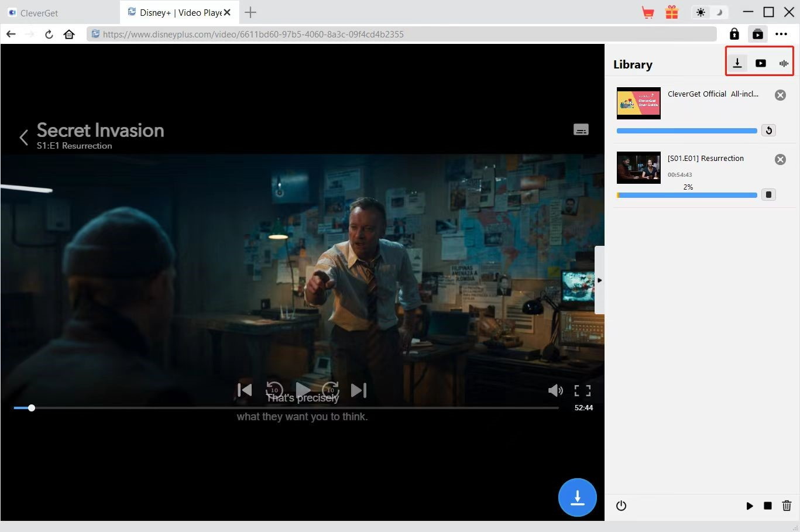
Task: Toggle light/dark theme switch
Action: pos(709,12)
